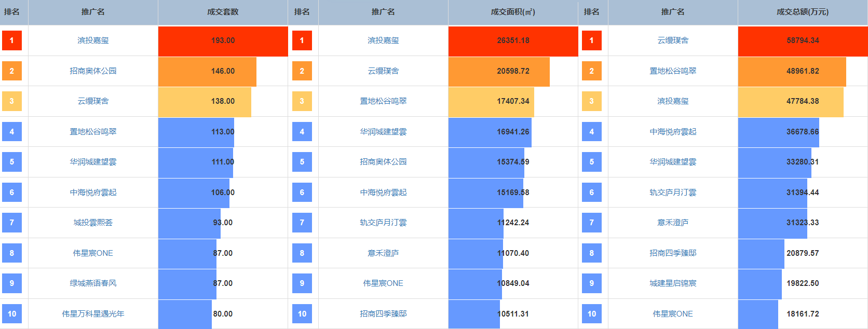Click the value cell showing 18161.72
The image size is (868, 329).
[x=803, y=314]
